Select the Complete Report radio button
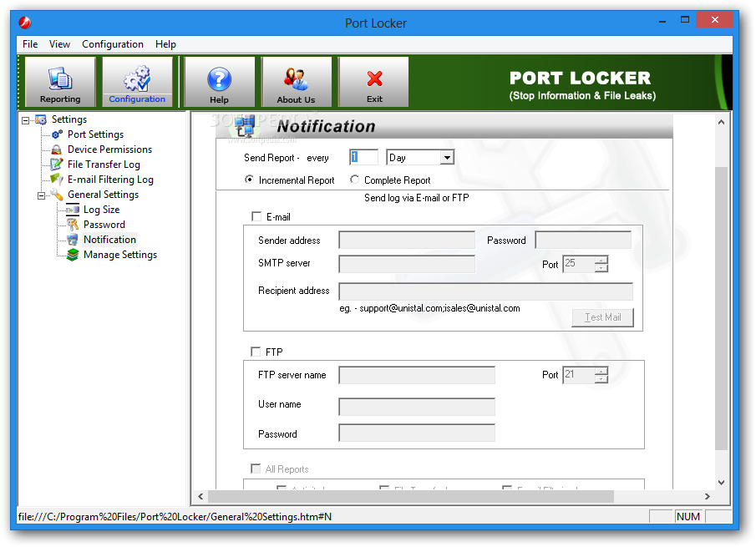The image size is (756, 547). 355,180
